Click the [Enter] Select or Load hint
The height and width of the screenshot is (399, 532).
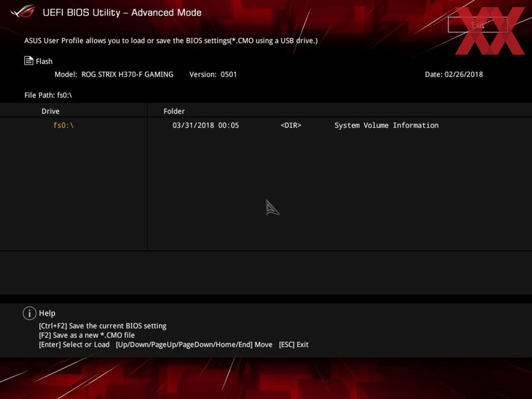click(74, 345)
